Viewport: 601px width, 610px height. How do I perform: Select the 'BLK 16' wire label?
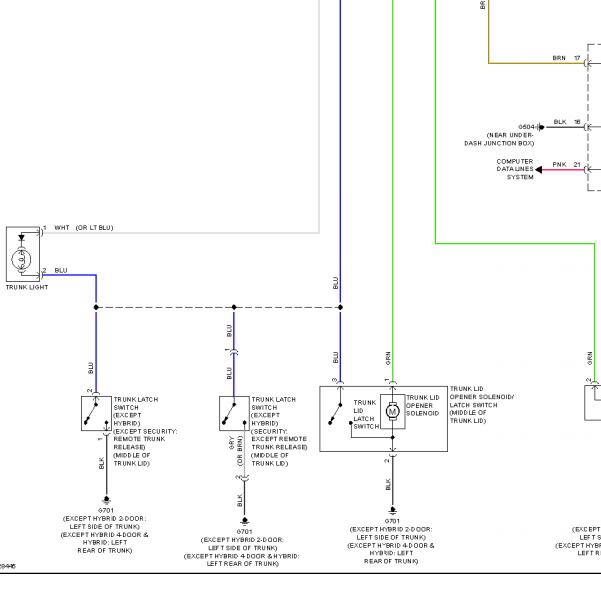pyautogui.click(x=567, y=122)
